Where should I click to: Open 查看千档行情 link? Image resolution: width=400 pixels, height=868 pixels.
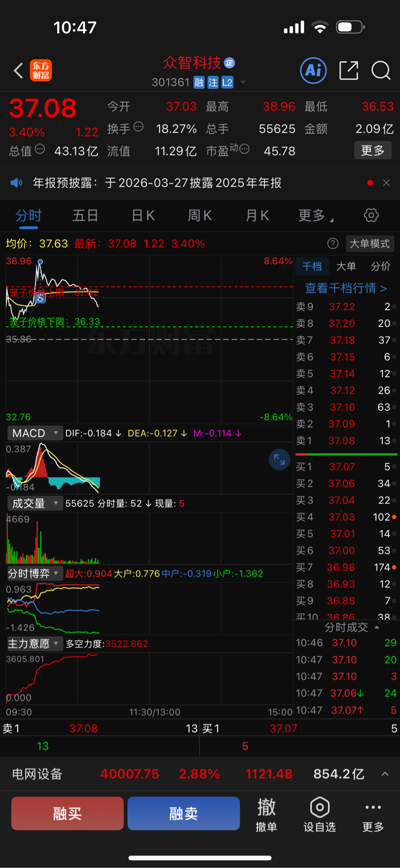pos(346,288)
